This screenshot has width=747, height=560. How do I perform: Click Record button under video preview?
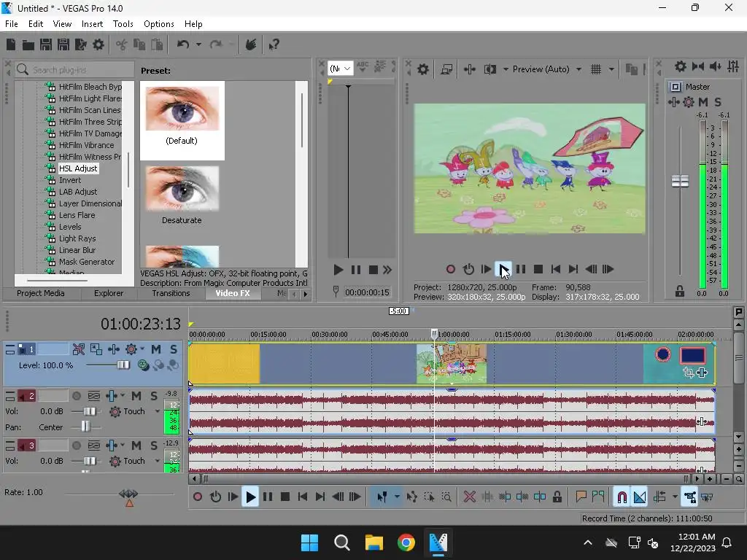coord(450,269)
